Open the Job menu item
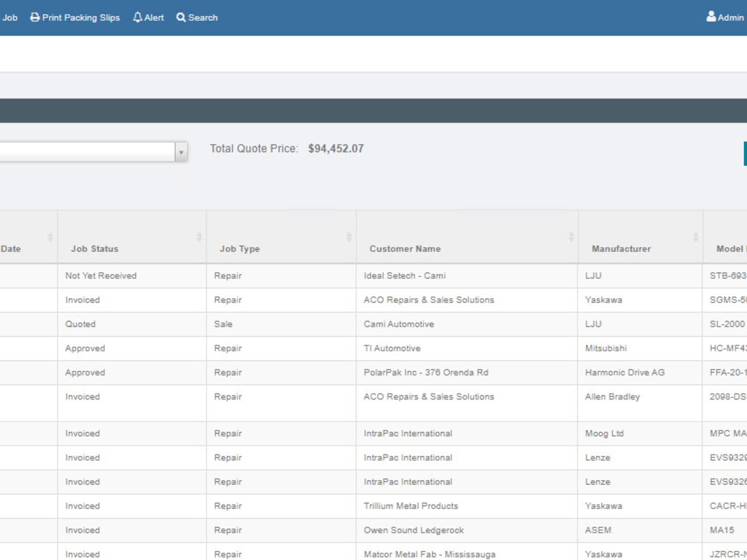The height and width of the screenshot is (560, 747). pos(9,17)
